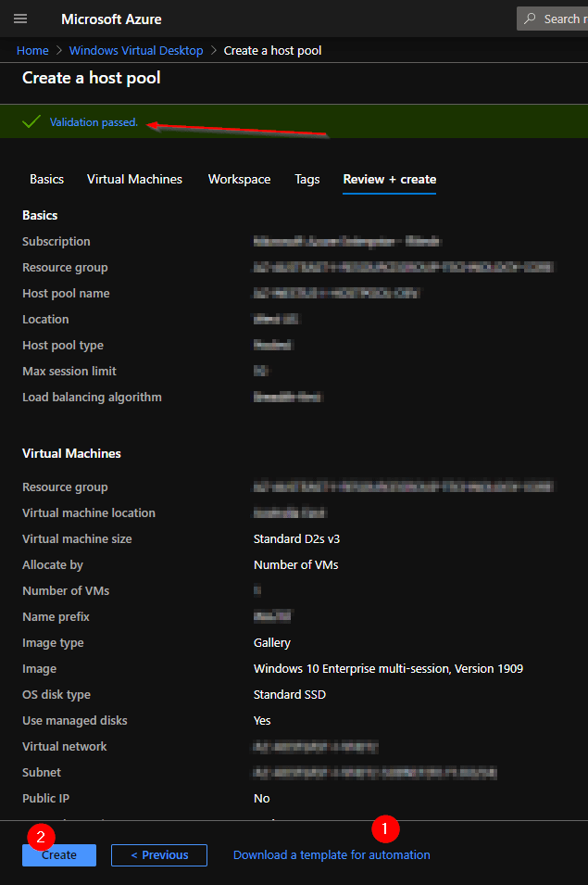Switch to the Basics tab
The height and width of the screenshot is (885, 588).
click(x=46, y=179)
